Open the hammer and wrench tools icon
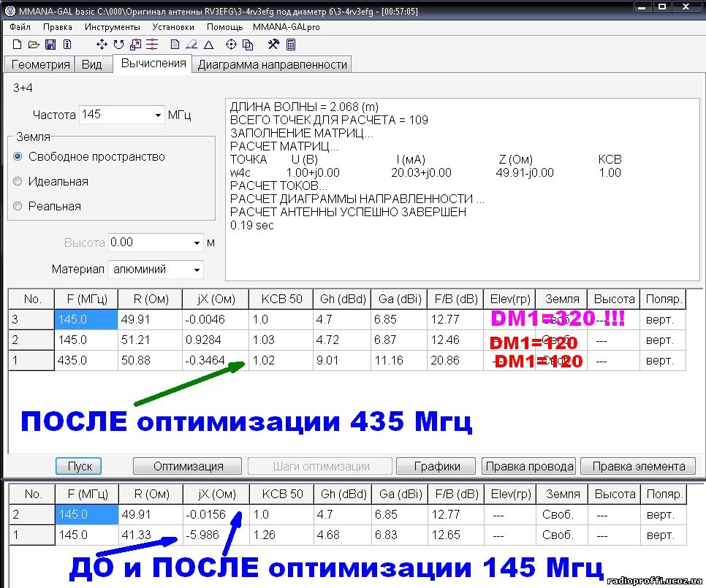The width and height of the screenshot is (706, 588). [x=273, y=44]
